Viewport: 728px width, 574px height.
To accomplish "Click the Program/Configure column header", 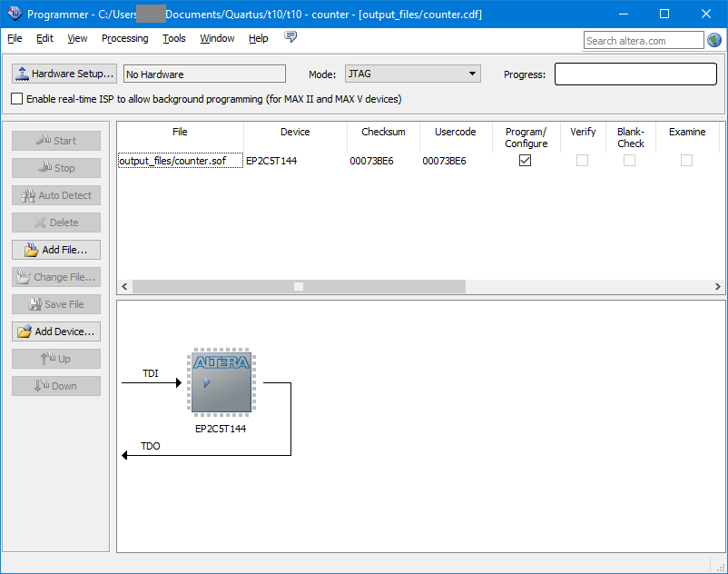I will click(x=526, y=137).
